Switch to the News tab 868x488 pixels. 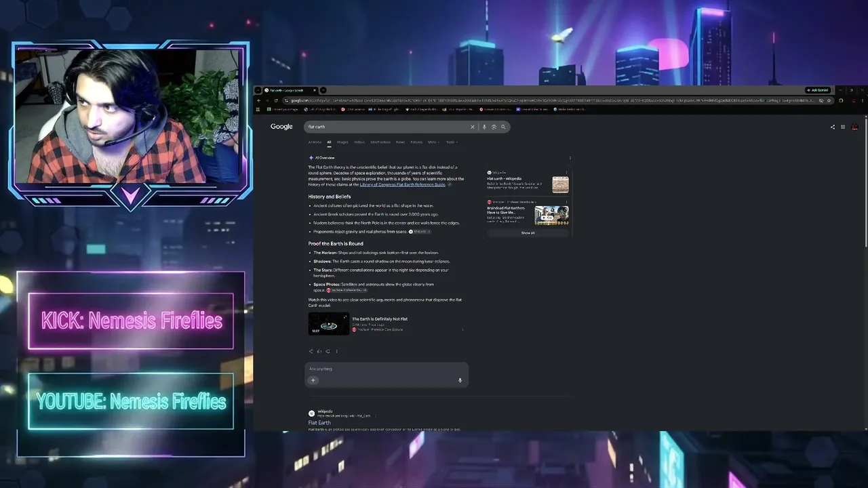coord(400,142)
